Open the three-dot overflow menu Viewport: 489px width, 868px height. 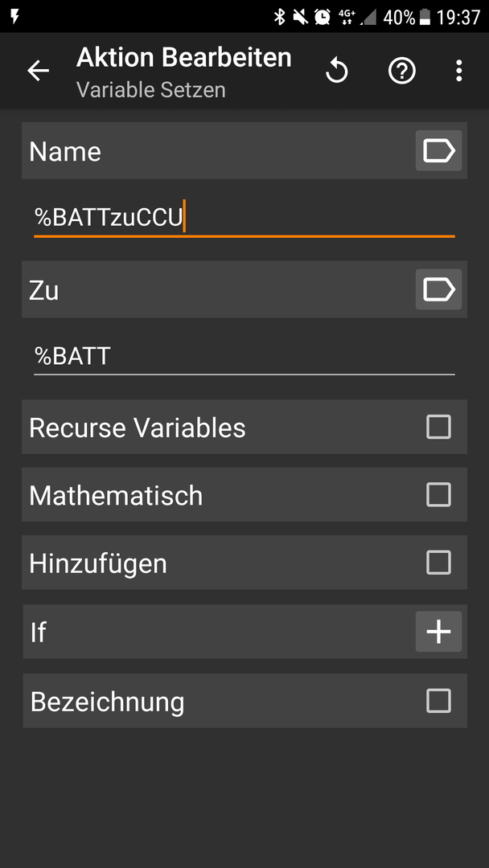[x=458, y=71]
